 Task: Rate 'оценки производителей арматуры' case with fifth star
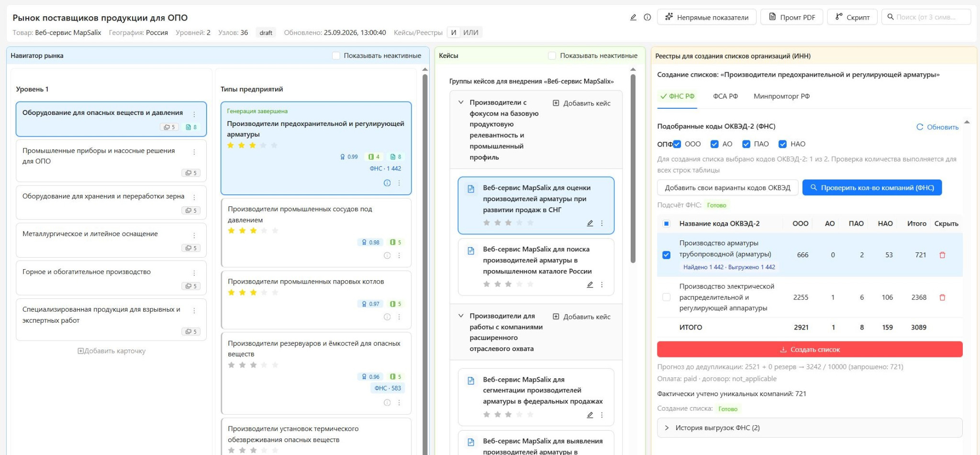(x=530, y=223)
